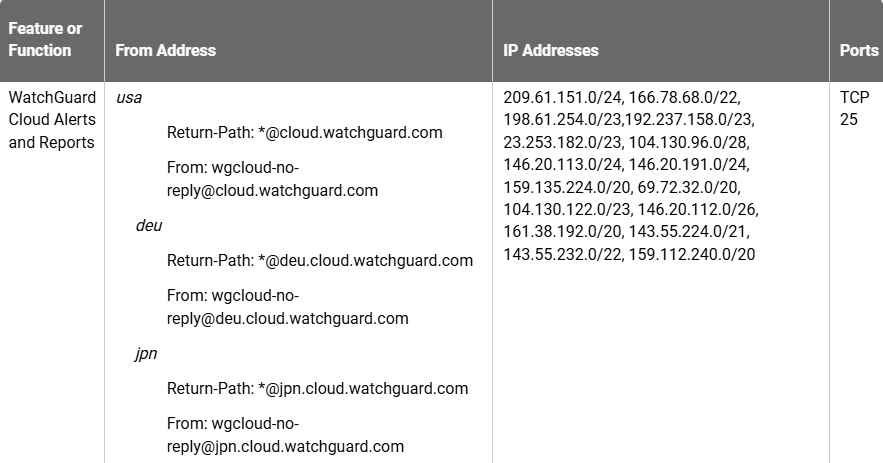
Task: Click the Return-Path *@jpn.cloud.watchguard.com line
Action: click(x=317, y=388)
